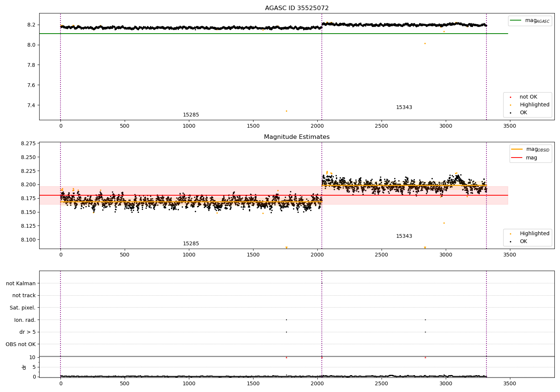Viewport: 560px width, 392px height.
Task: Click the 'not Kalman' flag row label
Action: tap(21, 284)
